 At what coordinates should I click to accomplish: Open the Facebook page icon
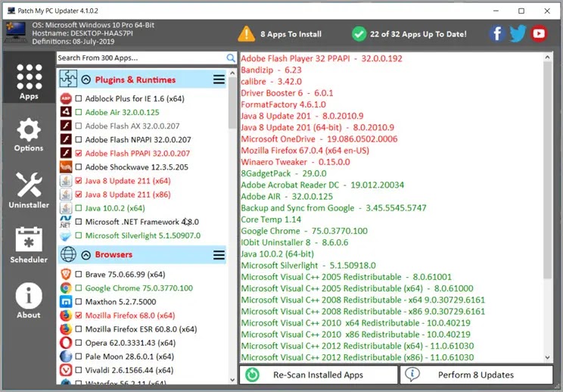[x=497, y=34]
